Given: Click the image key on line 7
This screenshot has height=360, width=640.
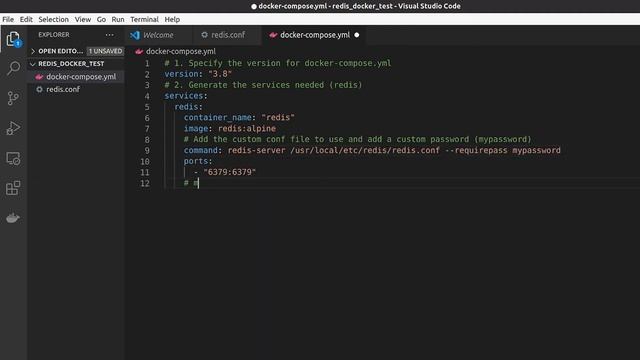Looking at the screenshot, I should tap(196, 129).
